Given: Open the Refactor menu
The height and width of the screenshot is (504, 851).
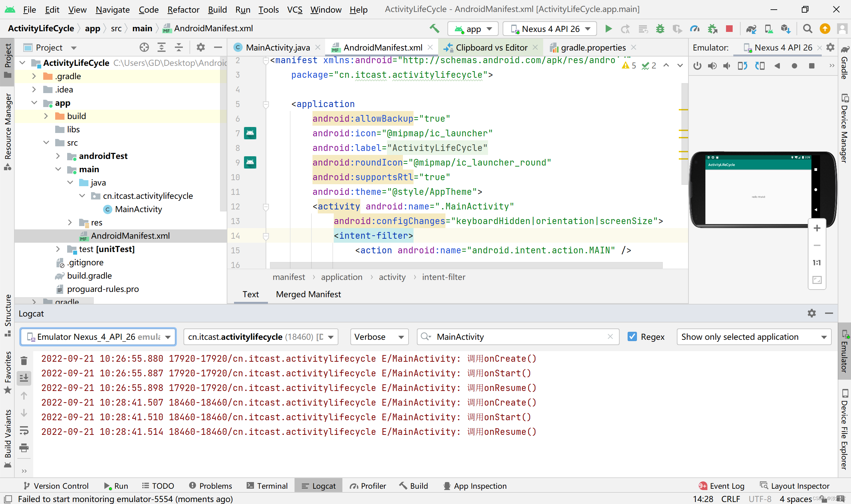Looking at the screenshot, I should tap(183, 10).
